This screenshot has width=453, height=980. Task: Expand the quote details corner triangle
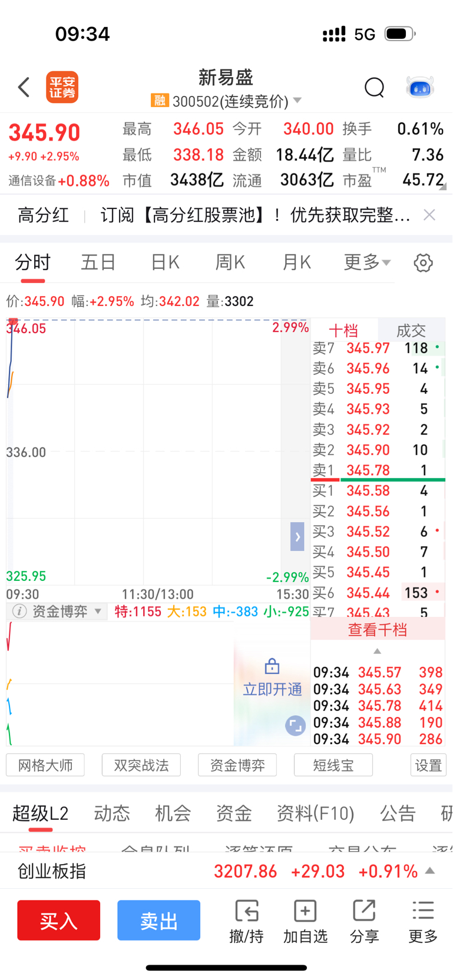point(442,186)
